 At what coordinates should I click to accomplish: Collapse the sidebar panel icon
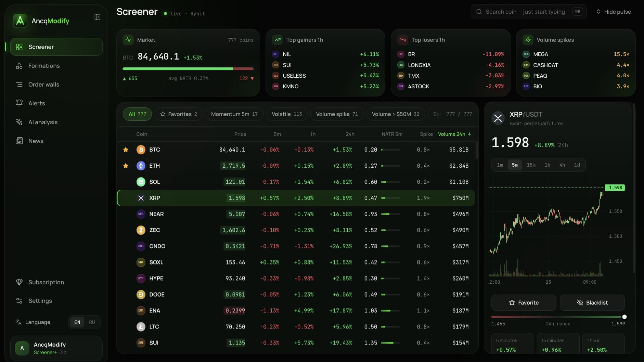click(98, 17)
